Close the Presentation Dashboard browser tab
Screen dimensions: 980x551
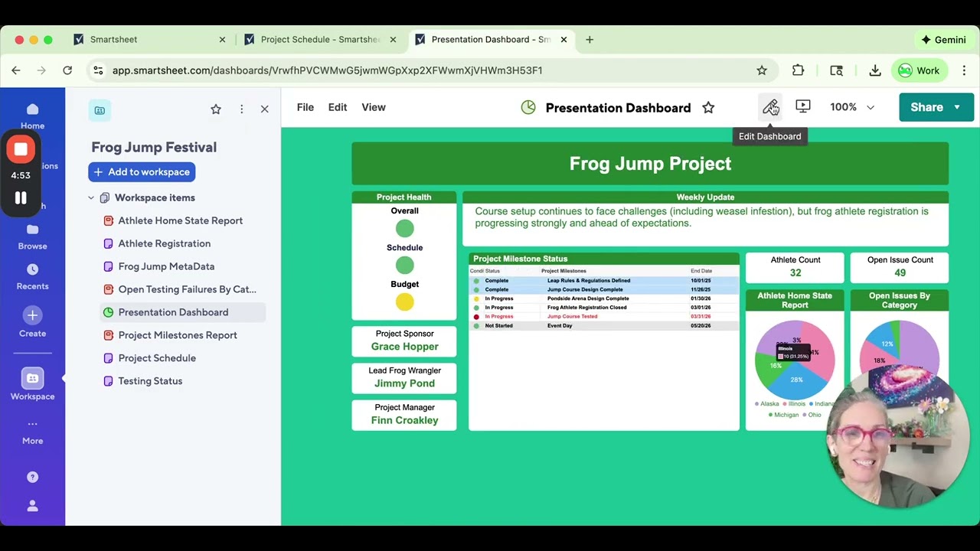point(563,40)
